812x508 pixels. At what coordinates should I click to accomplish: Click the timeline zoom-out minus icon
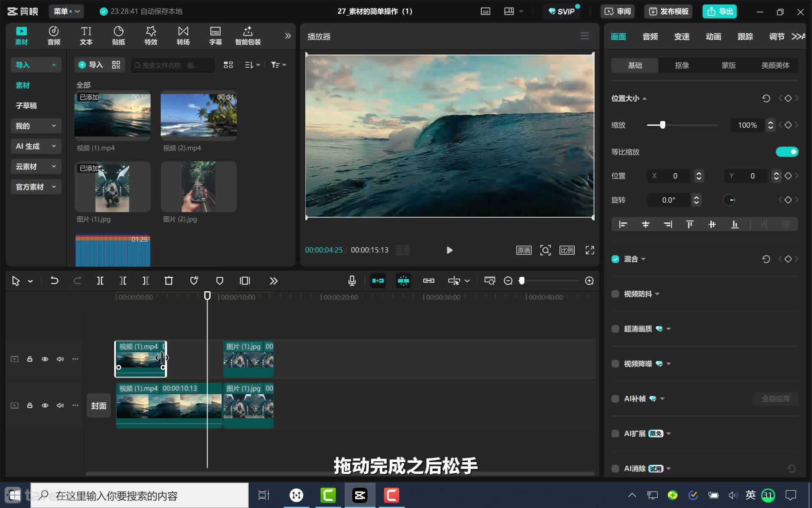(508, 281)
